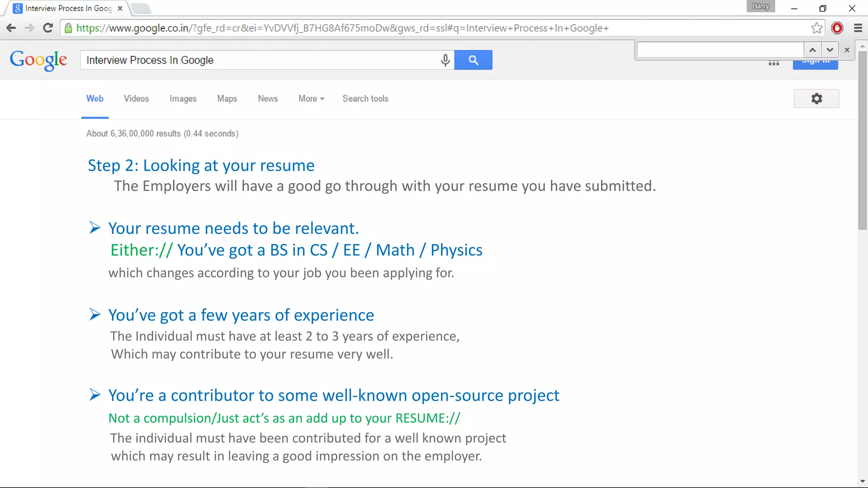Viewport: 868px width, 488px height.
Task: Click 'which changes according to your job' text
Action: [x=281, y=273]
